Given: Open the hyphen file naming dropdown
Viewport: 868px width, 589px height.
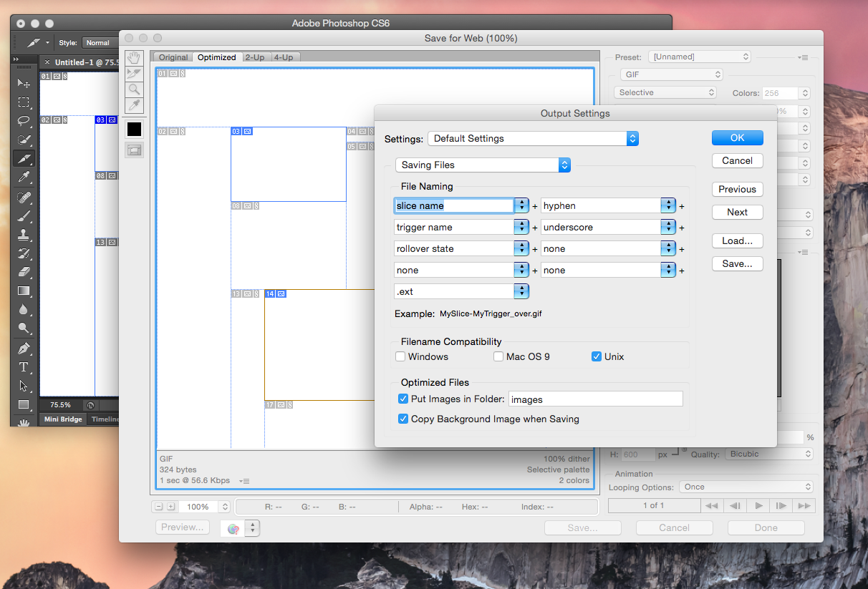Looking at the screenshot, I should click(x=668, y=205).
